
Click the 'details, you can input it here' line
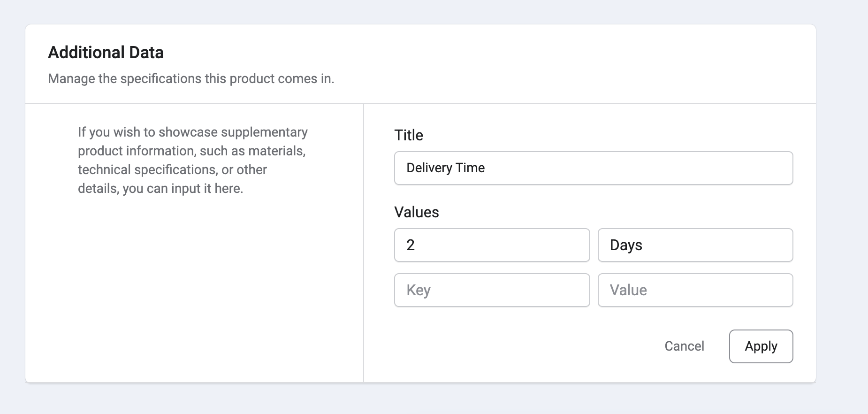pos(160,188)
